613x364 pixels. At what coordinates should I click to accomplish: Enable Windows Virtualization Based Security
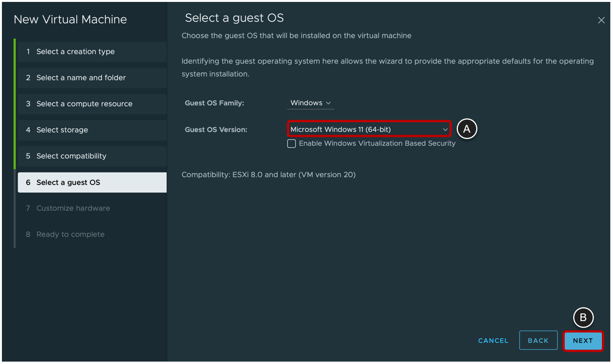tap(292, 143)
